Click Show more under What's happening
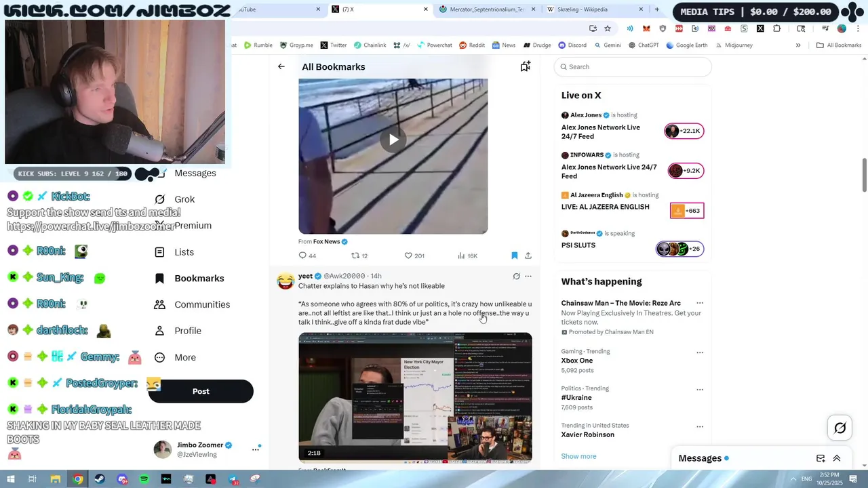This screenshot has width=868, height=488. point(578,456)
